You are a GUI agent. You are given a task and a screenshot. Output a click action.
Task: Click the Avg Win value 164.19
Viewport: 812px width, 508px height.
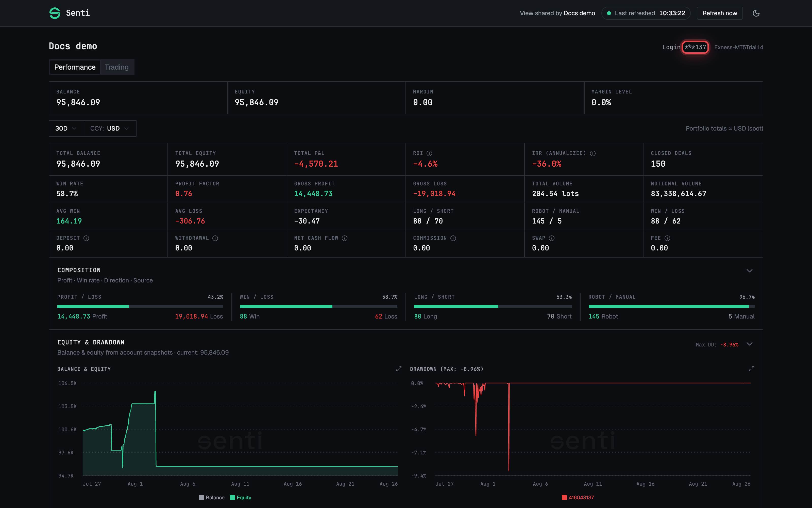pos(69,221)
